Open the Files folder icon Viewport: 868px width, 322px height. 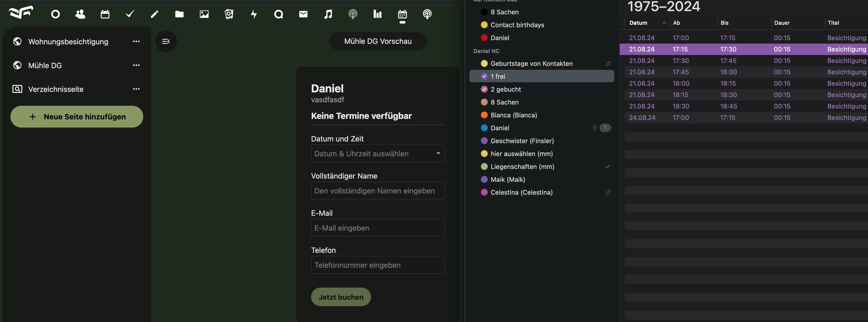pyautogui.click(x=179, y=14)
